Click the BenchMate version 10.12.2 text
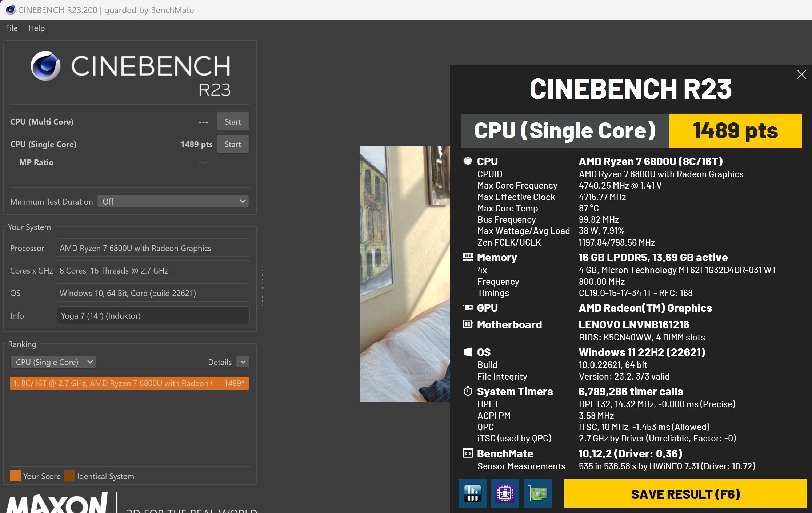This screenshot has width=812, height=513. (x=630, y=453)
